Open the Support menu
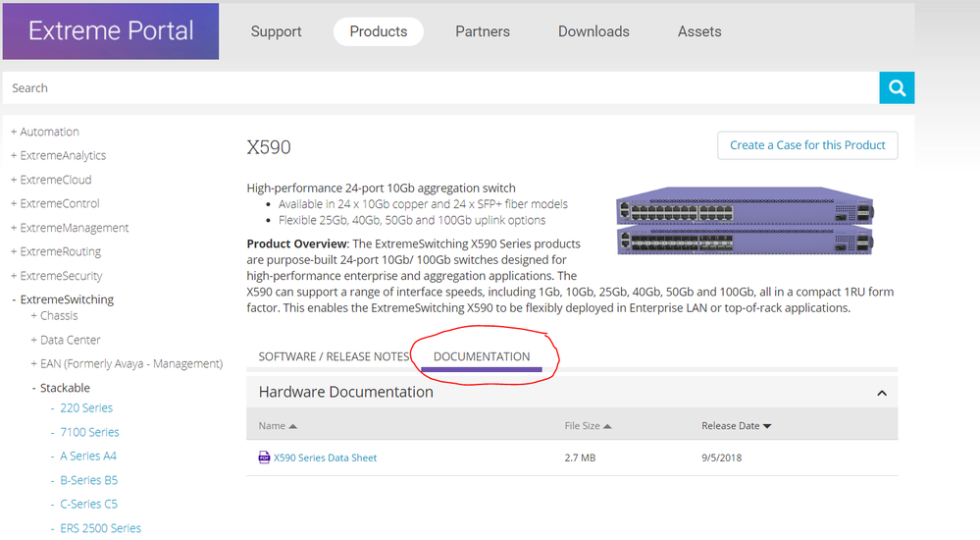 click(276, 31)
